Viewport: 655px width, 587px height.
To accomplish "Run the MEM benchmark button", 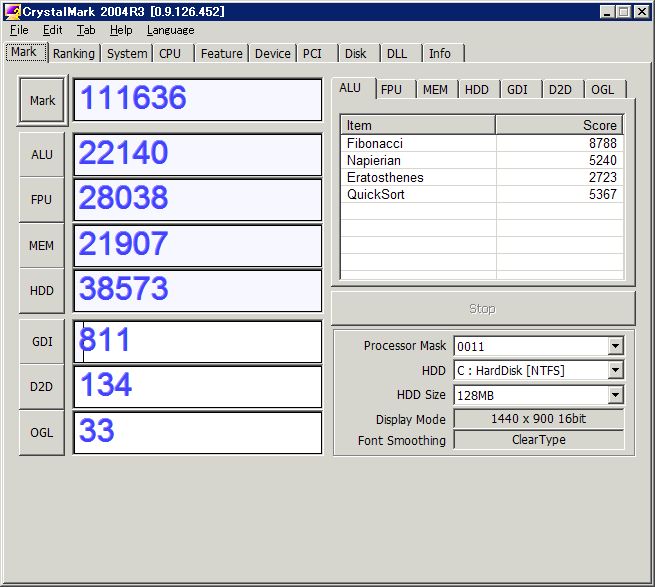I will coord(42,245).
